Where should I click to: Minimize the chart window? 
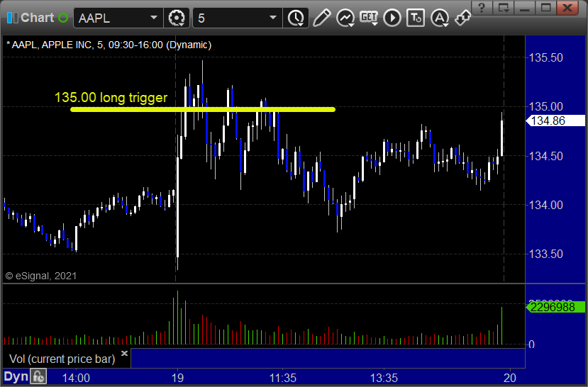coord(525,7)
